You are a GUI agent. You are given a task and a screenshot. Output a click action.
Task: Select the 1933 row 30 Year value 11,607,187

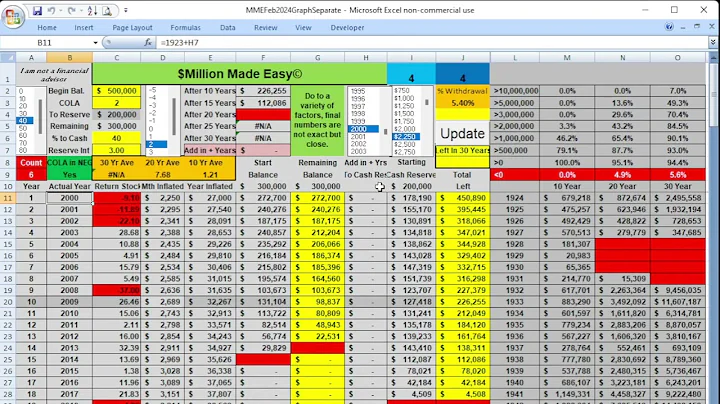678,302
